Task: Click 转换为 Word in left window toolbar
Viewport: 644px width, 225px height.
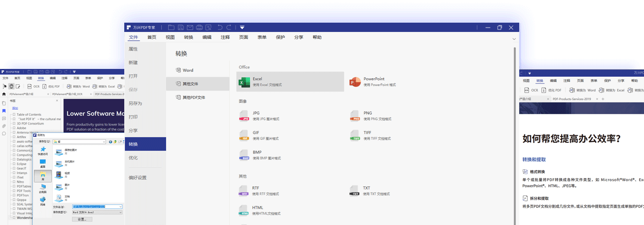Action: [78, 86]
